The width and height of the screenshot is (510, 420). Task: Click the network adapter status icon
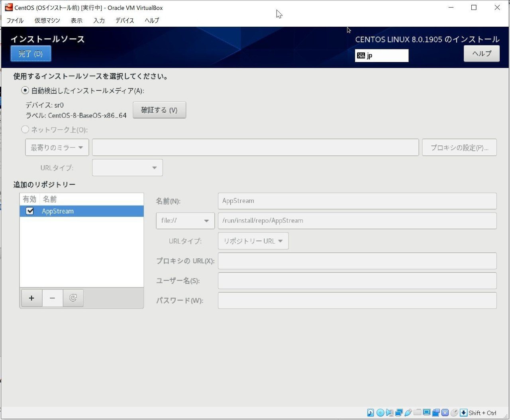[x=399, y=412]
